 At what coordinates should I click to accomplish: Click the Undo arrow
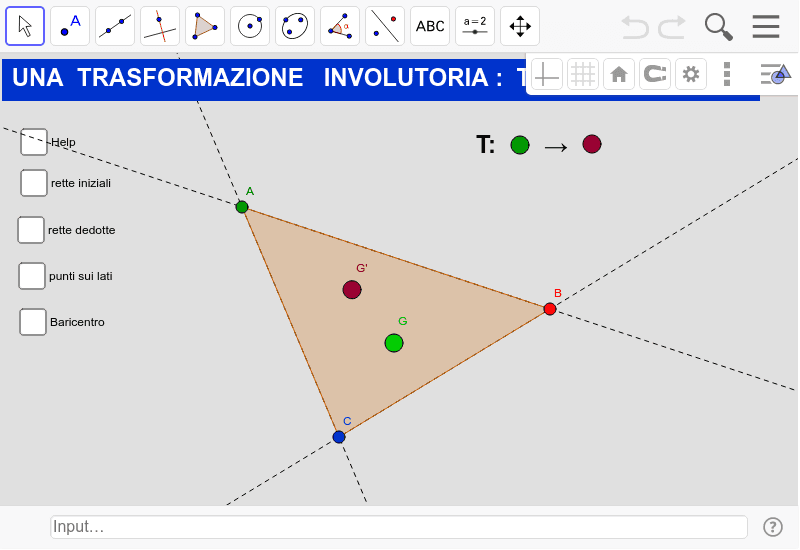point(635,27)
